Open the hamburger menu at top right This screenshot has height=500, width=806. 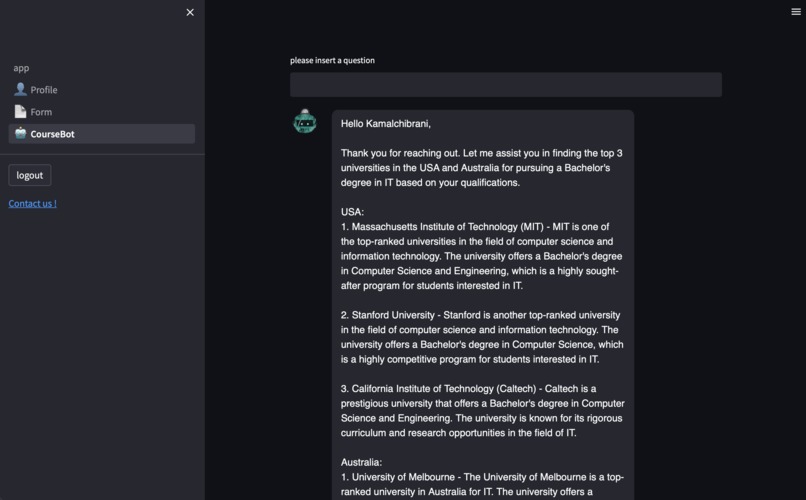[796, 12]
